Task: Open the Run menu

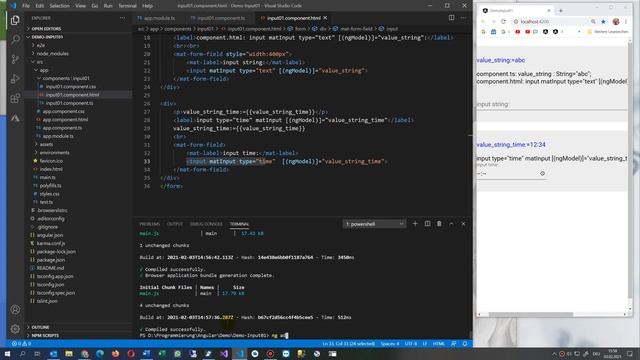Action: [x=108, y=6]
